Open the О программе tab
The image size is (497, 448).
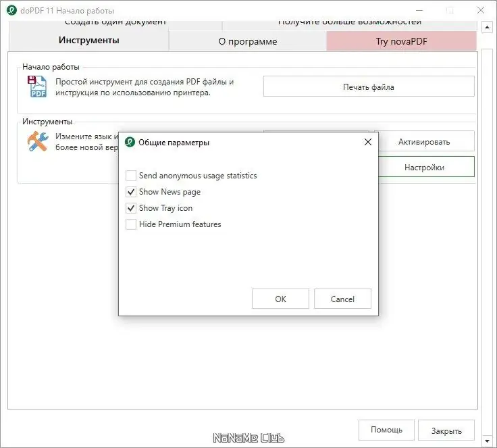(247, 41)
